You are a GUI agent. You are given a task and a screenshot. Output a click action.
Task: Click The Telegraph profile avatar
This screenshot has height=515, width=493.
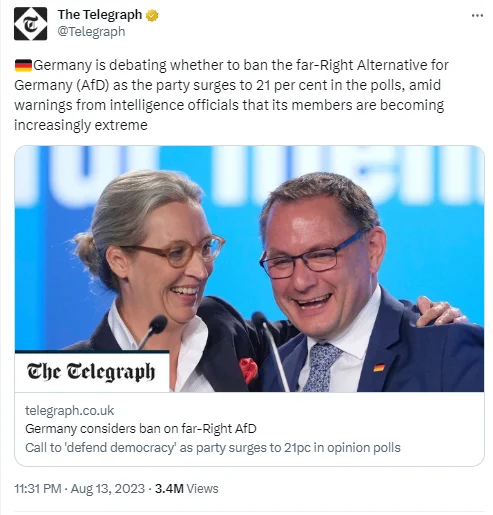tap(30, 24)
